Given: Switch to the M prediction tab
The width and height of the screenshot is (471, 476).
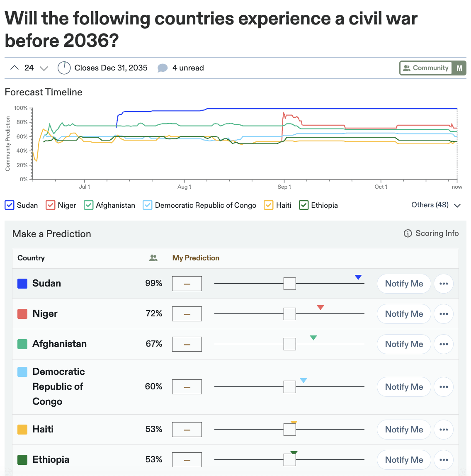Looking at the screenshot, I should coord(459,68).
